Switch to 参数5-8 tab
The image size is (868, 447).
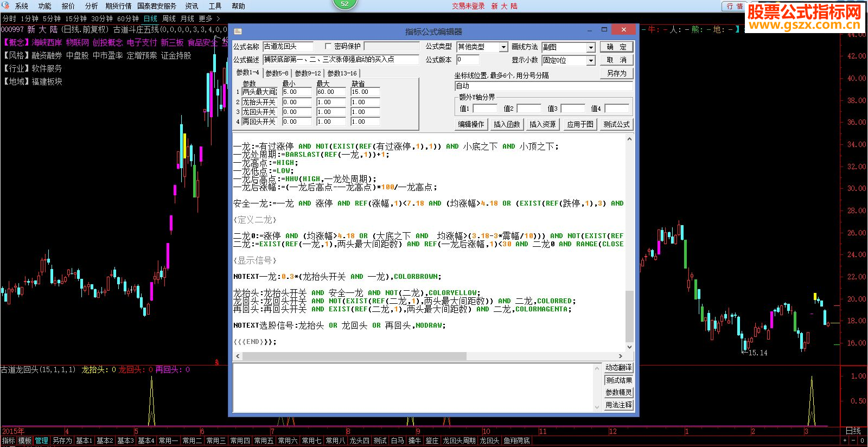pos(277,73)
